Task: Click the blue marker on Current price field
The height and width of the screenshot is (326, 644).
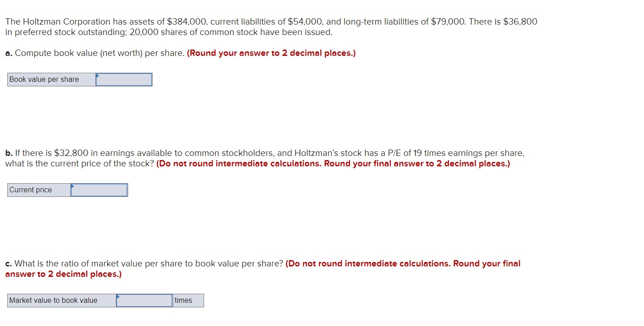Action: [72, 187]
